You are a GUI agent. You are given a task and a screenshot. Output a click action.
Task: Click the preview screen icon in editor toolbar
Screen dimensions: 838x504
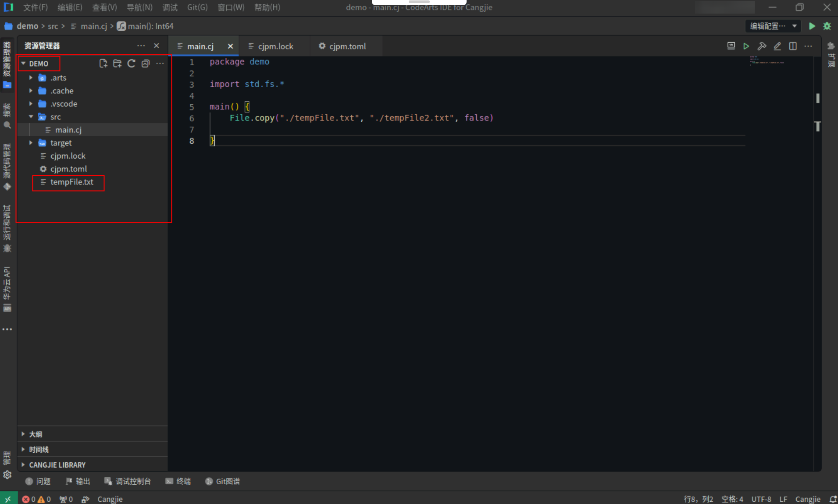pyautogui.click(x=731, y=46)
